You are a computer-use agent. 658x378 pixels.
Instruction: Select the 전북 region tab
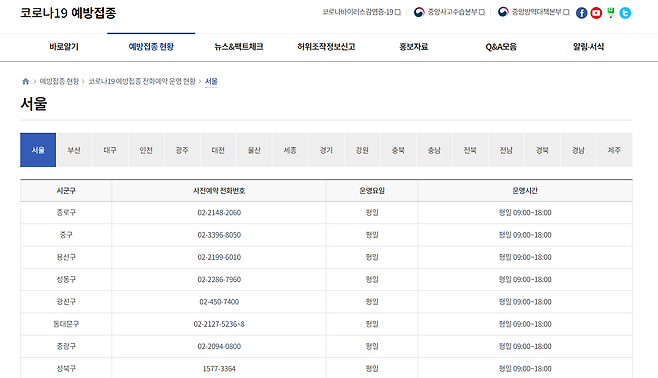point(470,150)
